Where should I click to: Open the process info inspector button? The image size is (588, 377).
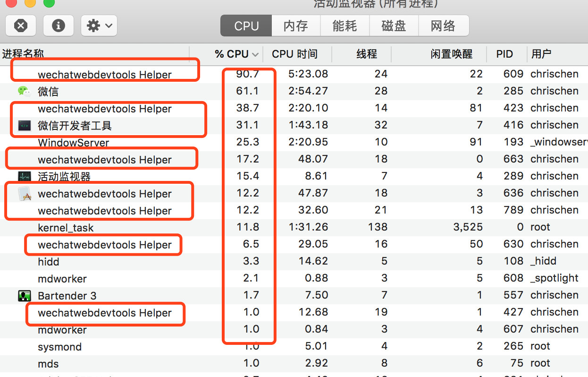point(59,25)
